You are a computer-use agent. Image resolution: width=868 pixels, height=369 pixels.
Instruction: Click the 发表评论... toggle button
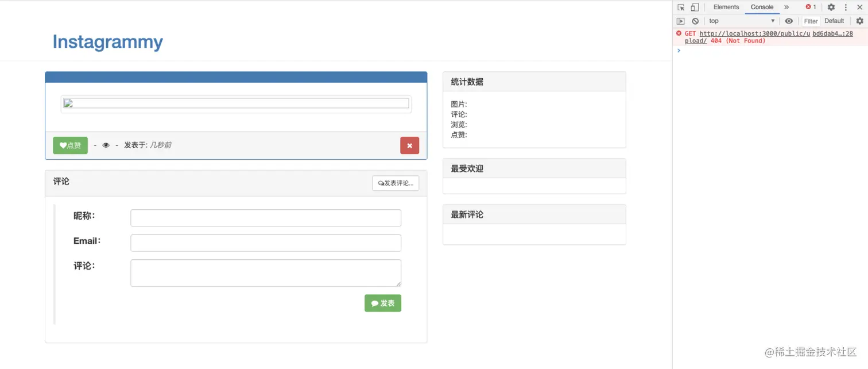[396, 183]
